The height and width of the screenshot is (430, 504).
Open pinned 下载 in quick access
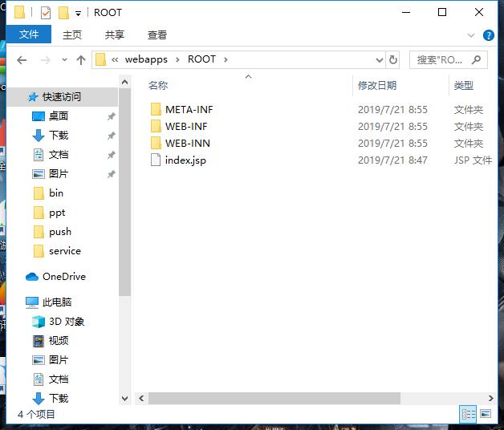[58, 136]
